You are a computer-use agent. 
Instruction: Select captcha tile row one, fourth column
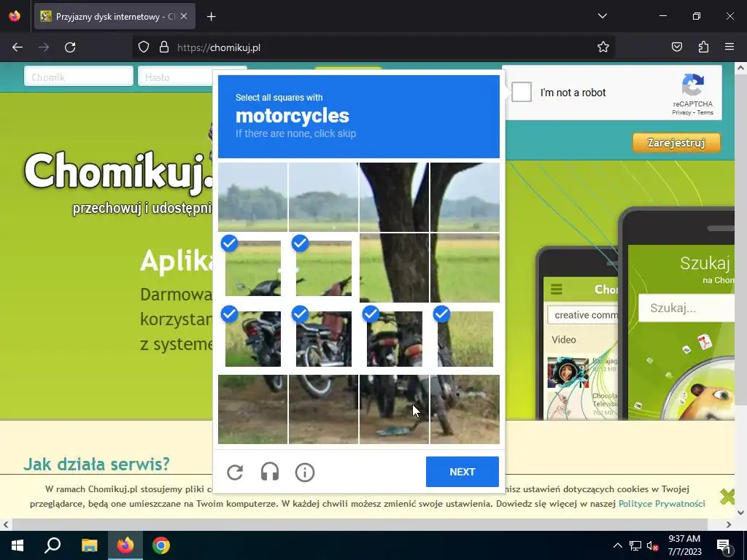point(465,197)
